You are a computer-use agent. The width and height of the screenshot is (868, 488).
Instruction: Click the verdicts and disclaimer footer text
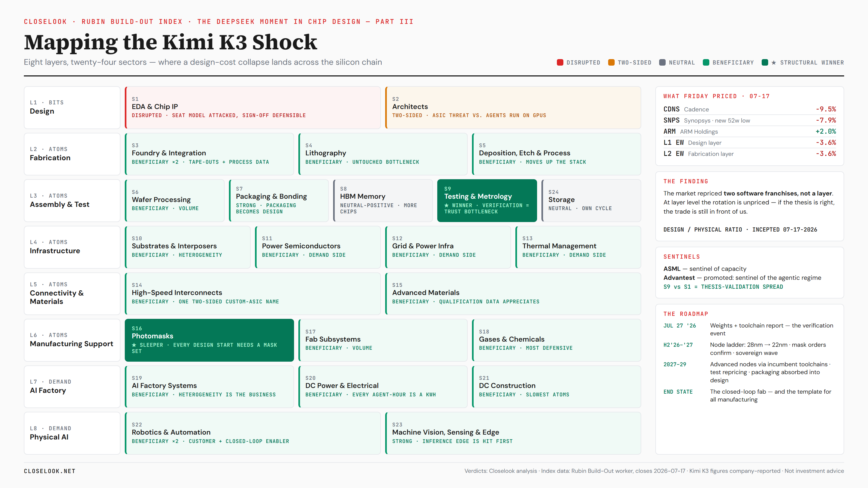[x=654, y=471]
